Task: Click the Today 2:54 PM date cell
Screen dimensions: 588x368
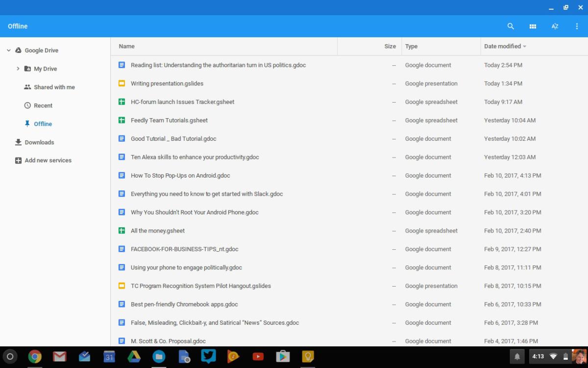Action: (503, 65)
